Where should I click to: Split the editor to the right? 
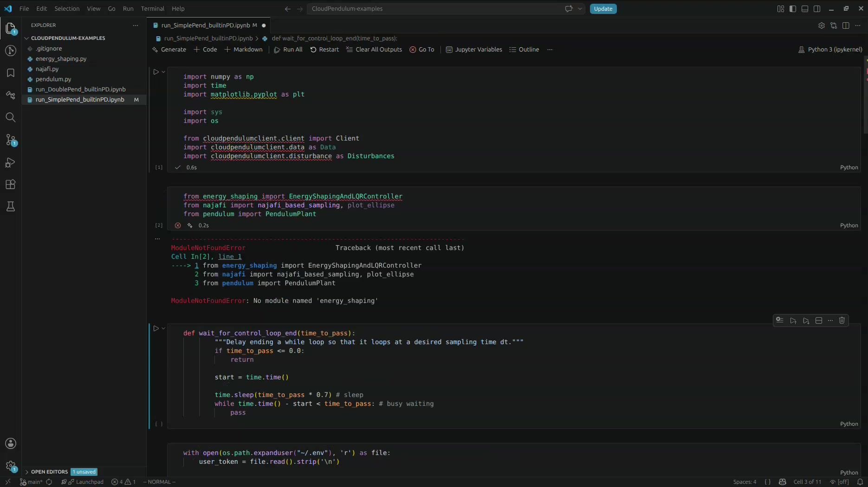pyautogui.click(x=846, y=26)
